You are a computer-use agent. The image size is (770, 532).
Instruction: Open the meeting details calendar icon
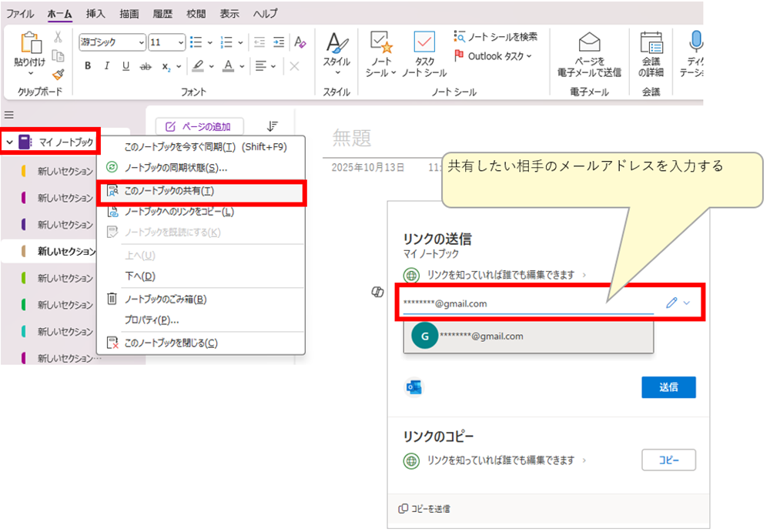coord(651,42)
